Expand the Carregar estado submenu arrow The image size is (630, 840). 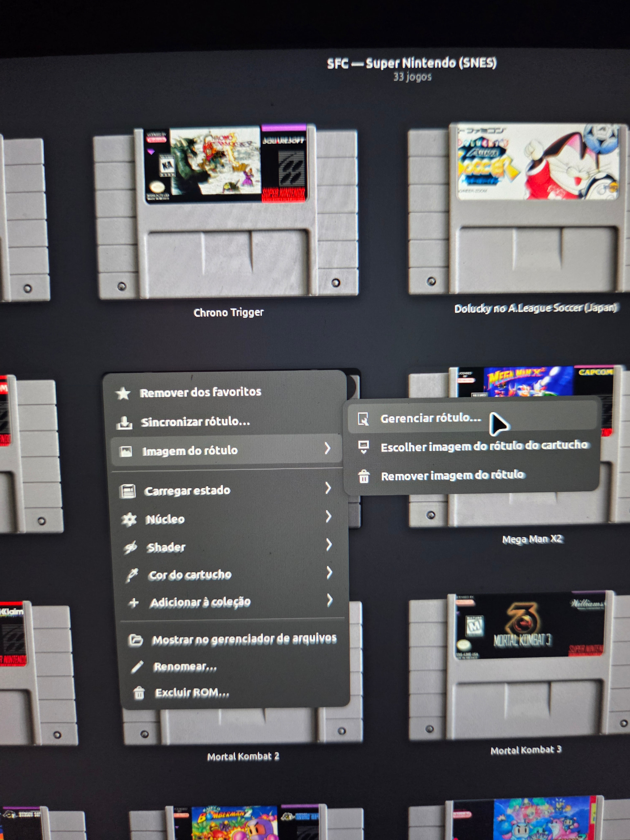click(328, 488)
